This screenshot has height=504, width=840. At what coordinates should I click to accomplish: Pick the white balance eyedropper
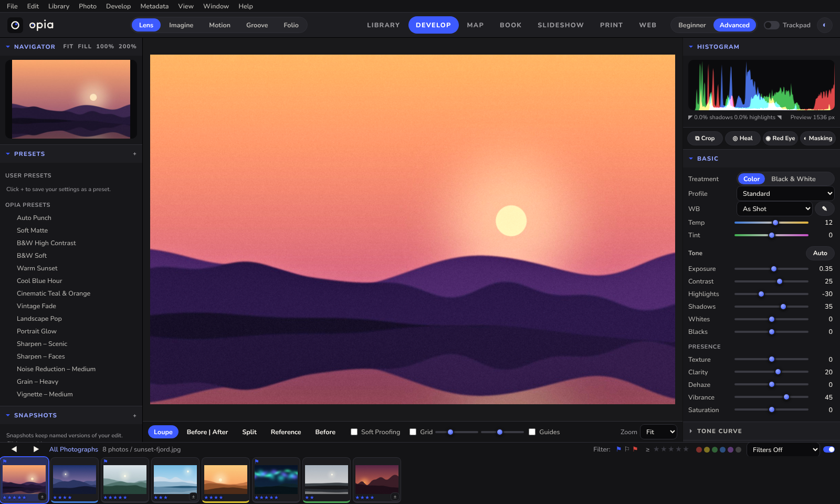824,209
